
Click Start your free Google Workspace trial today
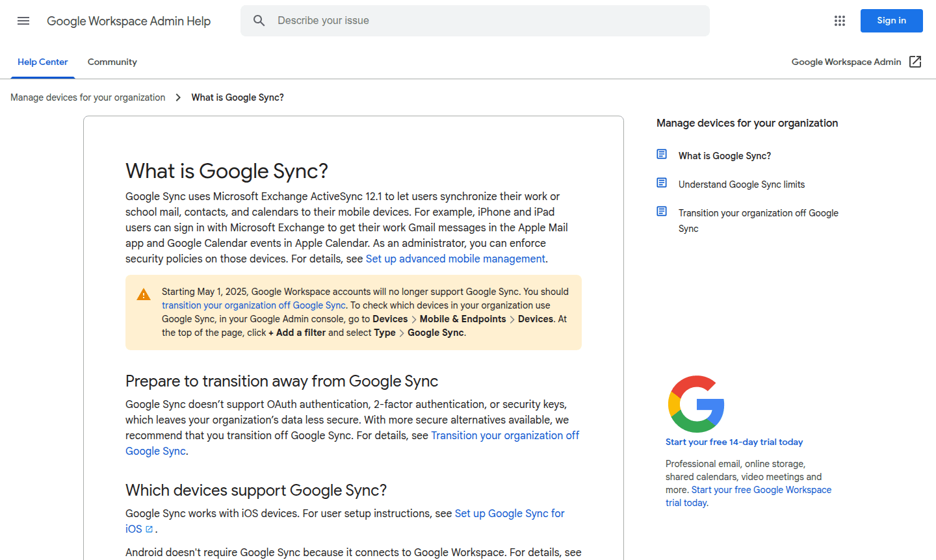tap(761, 489)
